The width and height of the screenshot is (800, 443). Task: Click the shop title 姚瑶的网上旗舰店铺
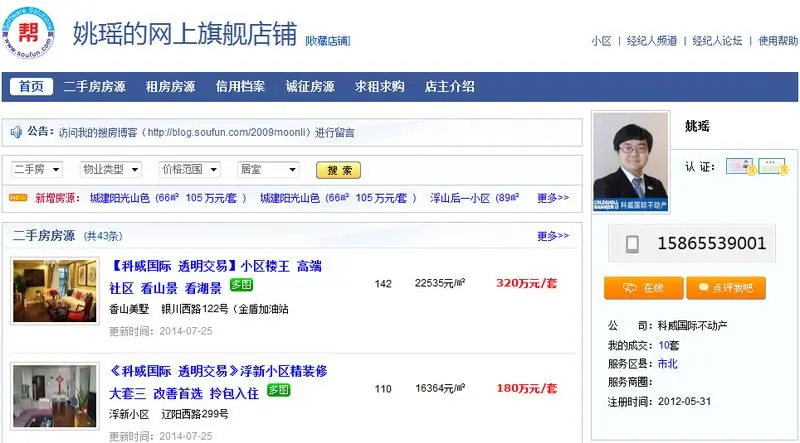click(185, 34)
